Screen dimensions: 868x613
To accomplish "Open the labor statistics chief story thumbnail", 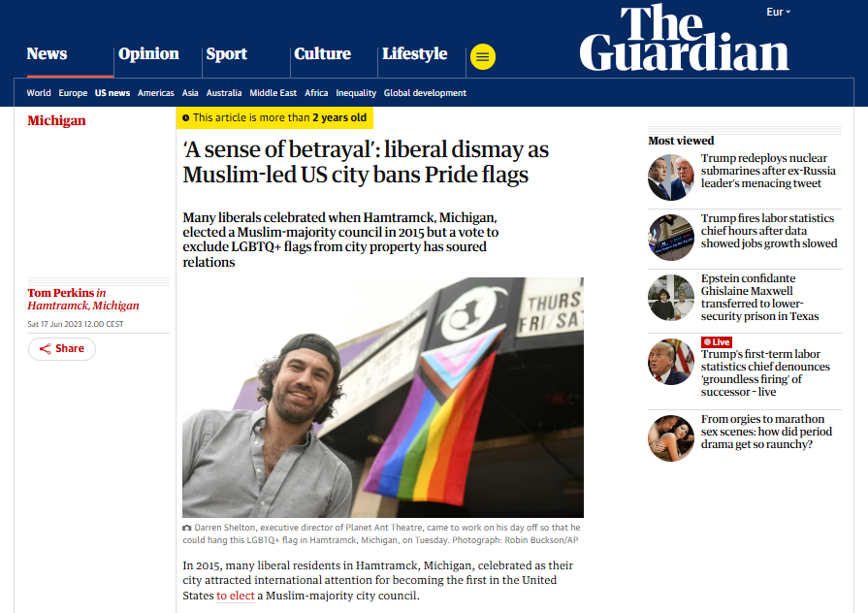I will (x=671, y=238).
